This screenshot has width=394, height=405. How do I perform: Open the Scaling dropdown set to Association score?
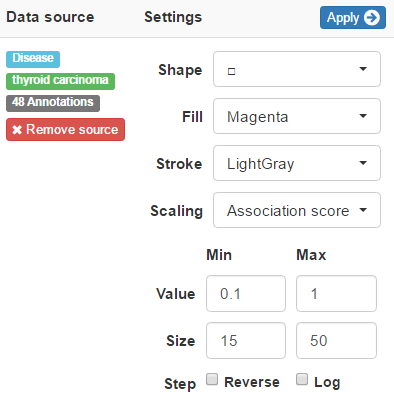point(297,210)
